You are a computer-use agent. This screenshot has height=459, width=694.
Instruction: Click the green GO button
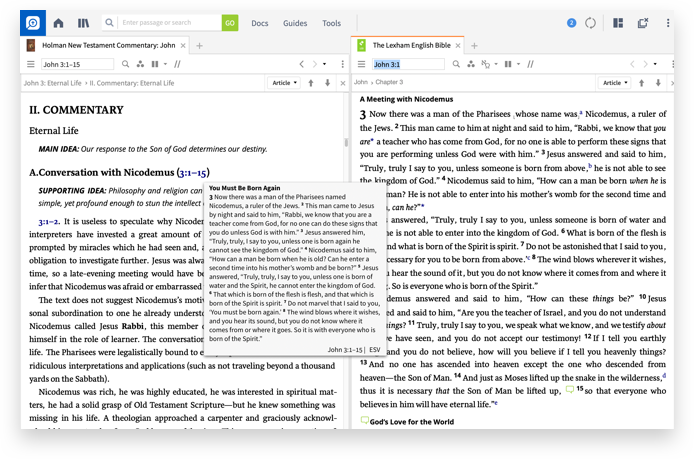pos(230,23)
